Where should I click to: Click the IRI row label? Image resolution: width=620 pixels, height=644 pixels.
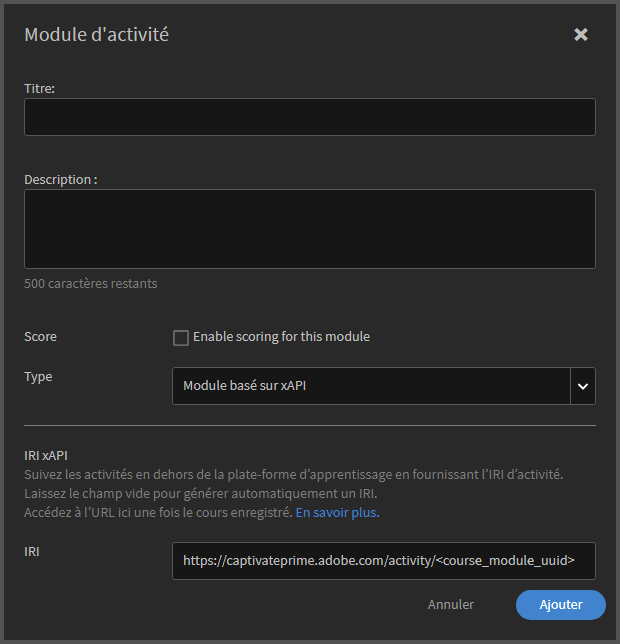pyautogui.click(x=33, y=550)
